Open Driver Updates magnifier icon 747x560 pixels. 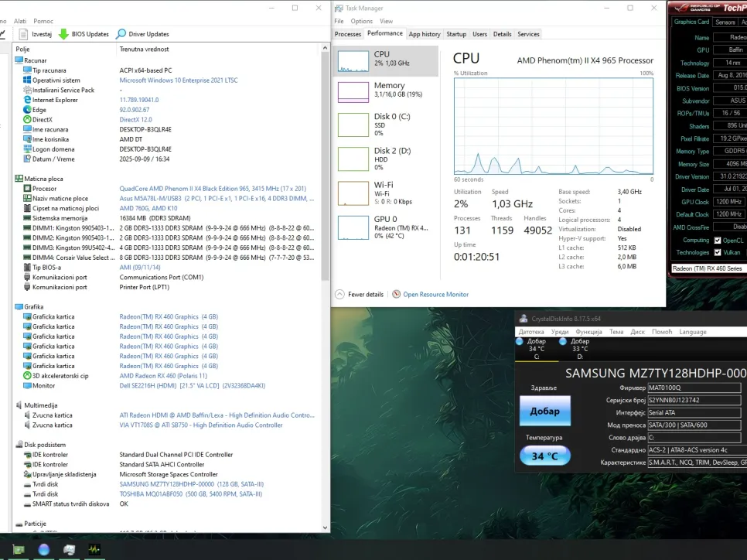[x=121, y=34]
